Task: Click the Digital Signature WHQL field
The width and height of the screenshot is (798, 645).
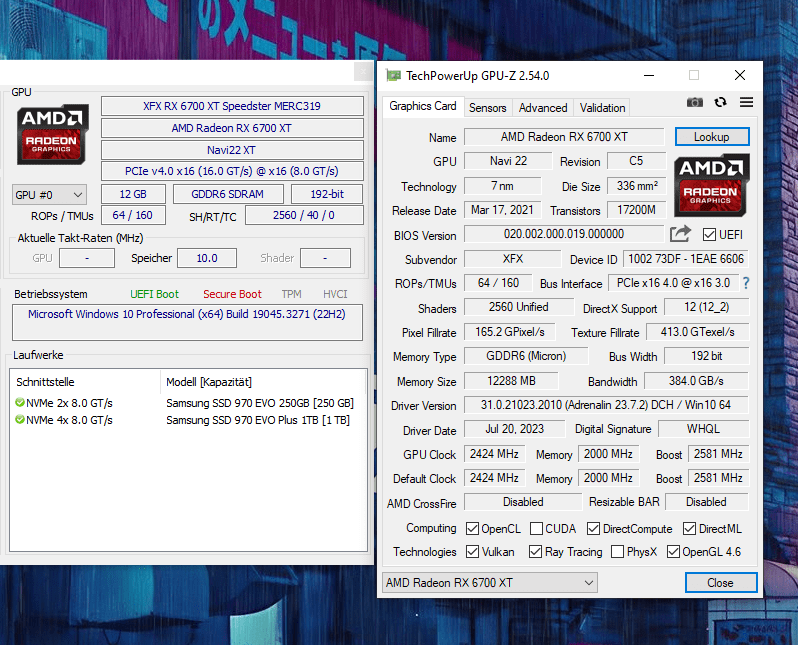Action: tap(703, 429)
